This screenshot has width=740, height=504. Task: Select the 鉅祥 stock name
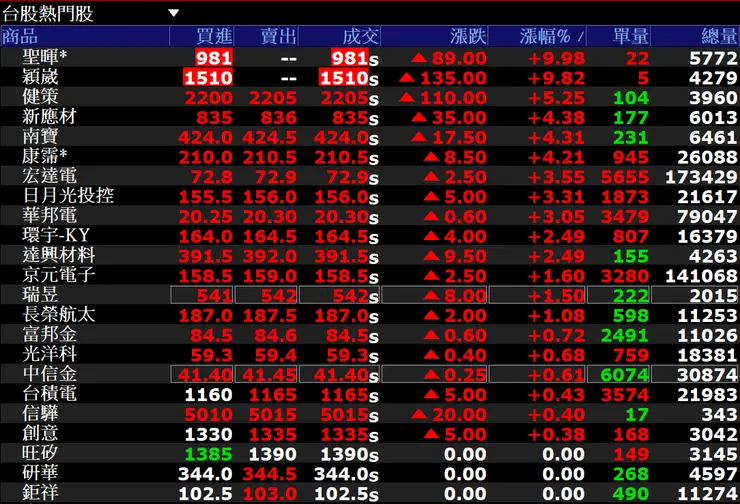(x=40, y=493)
